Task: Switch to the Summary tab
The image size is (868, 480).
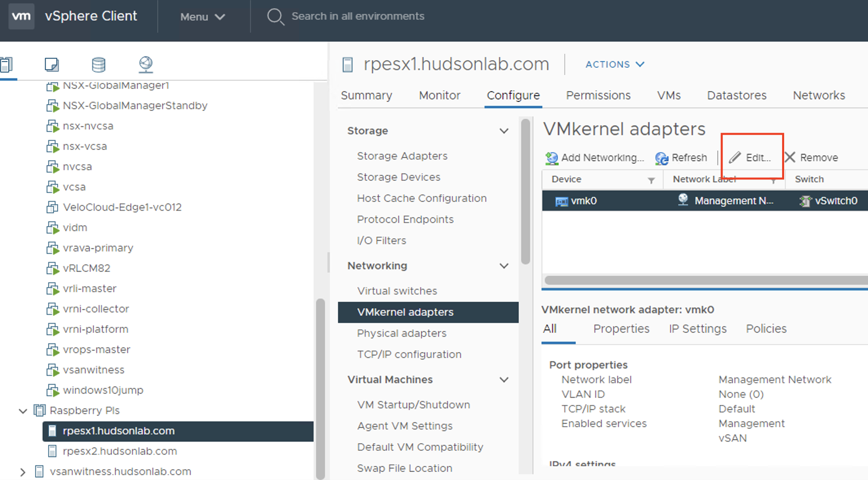Action: tap(366, 95)
